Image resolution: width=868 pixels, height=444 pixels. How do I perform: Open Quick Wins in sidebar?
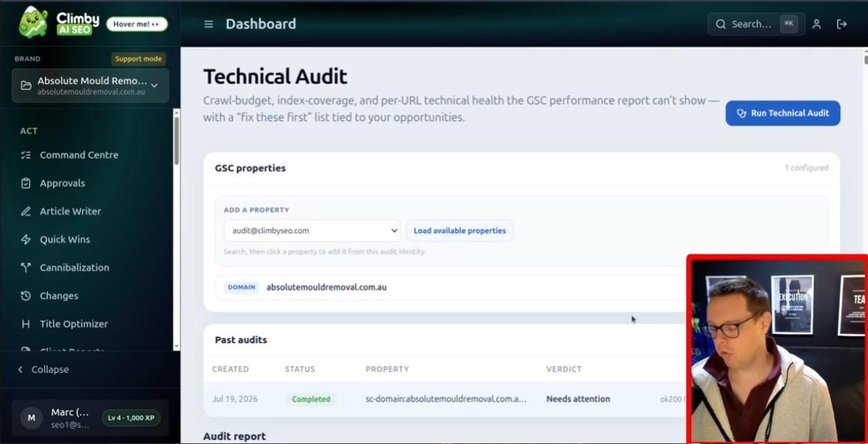pos(65,239)
